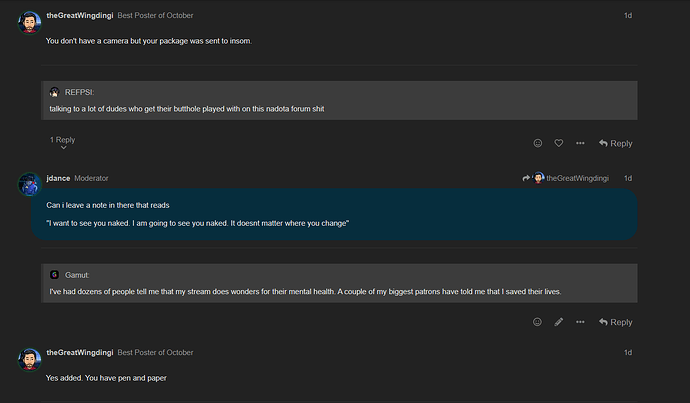Open the 1d timestamp of jdance's post

click(x=628, y=178)
